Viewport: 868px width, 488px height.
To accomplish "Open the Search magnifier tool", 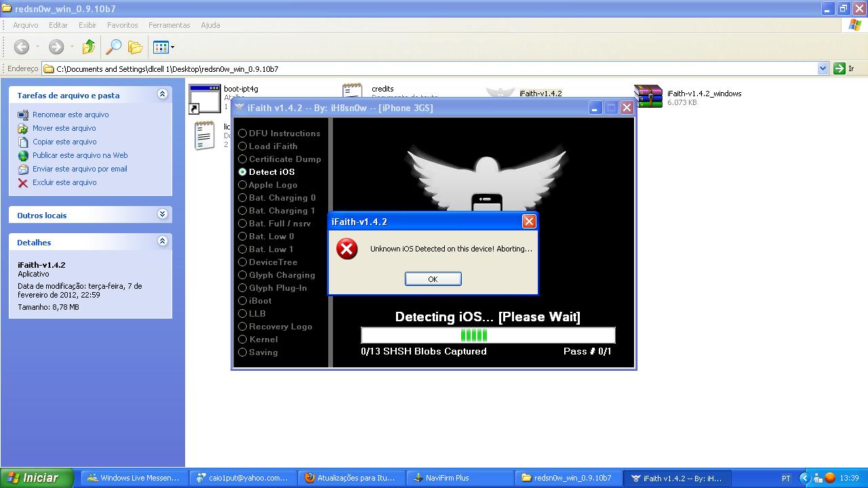I will (113, 47).
